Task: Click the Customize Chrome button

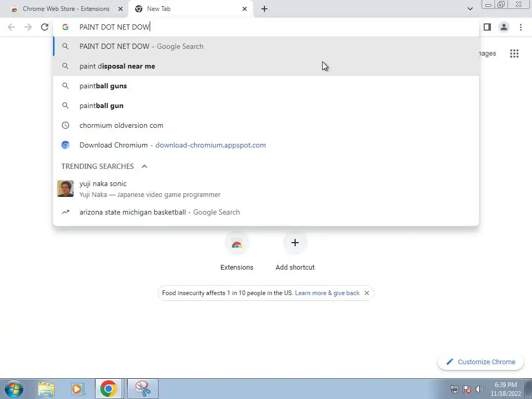Action: pos(481,362)
